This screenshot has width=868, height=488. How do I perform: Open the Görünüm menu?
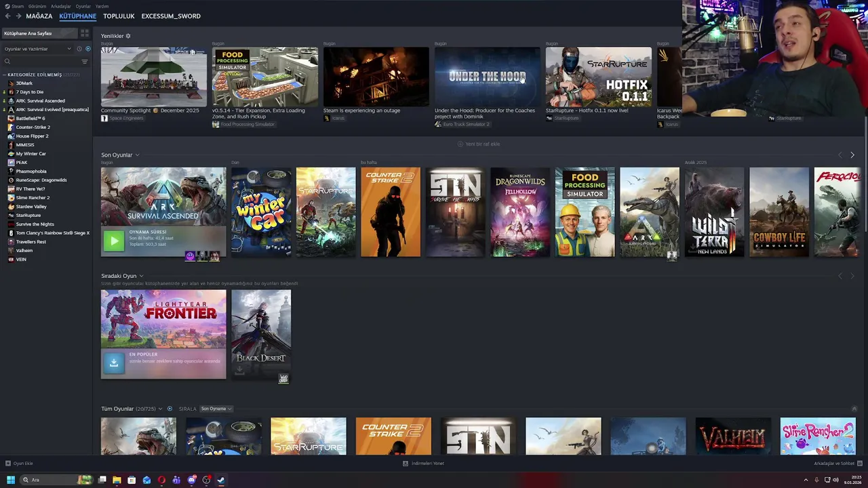coord(37,6)
